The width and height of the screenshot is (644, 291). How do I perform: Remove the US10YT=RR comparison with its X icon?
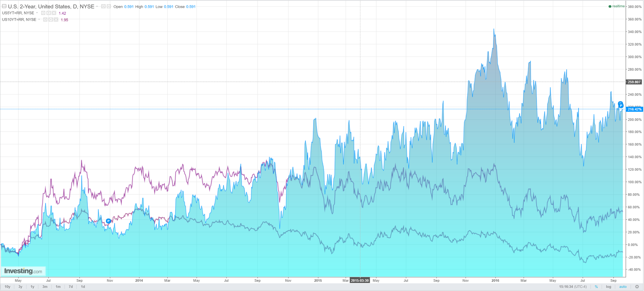tap(56, 20)
